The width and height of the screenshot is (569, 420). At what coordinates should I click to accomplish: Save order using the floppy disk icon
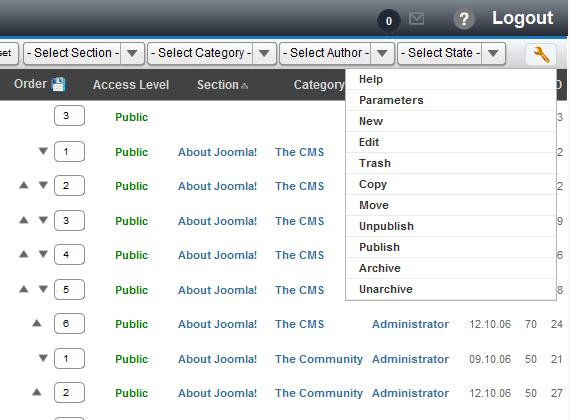pos(58,84)
